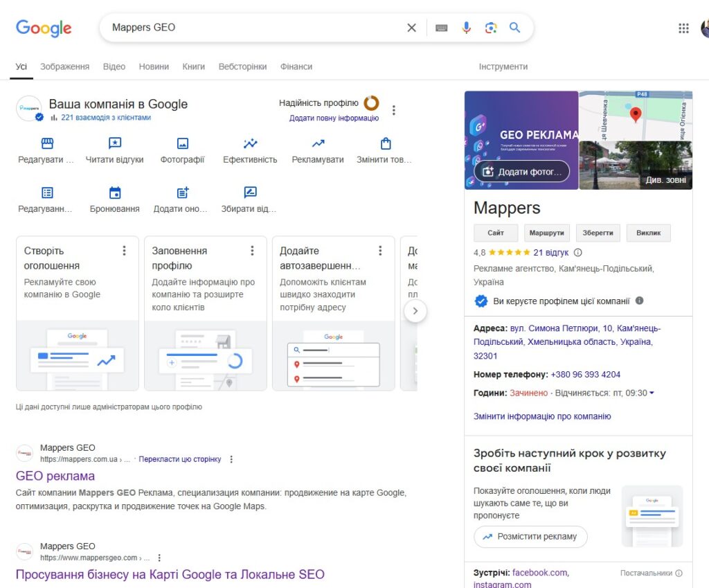Open the Заповнення профілю card

[x=205, y=313]
